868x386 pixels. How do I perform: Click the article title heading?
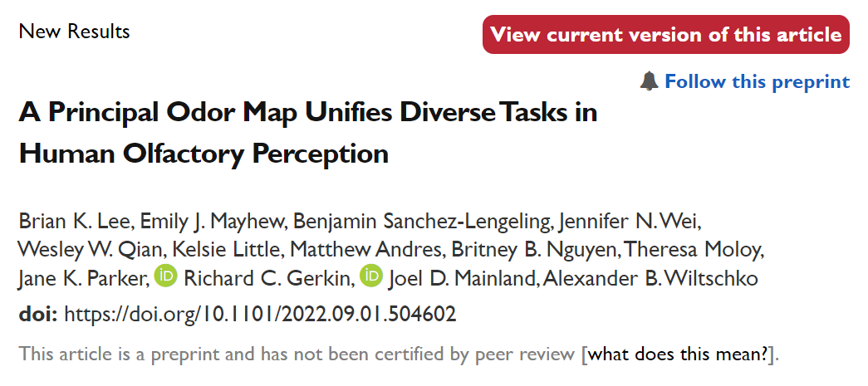308,133
